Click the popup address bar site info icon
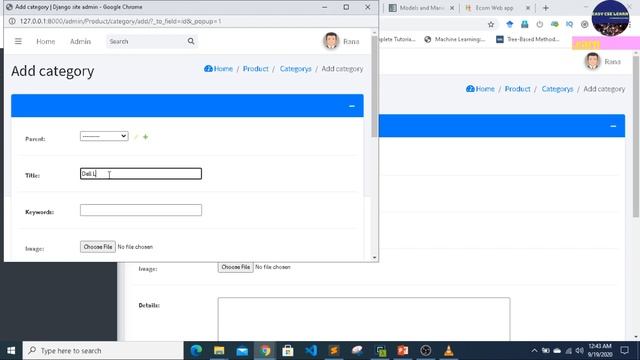Screen dimensions: 640x360 [x=12, y=21]
